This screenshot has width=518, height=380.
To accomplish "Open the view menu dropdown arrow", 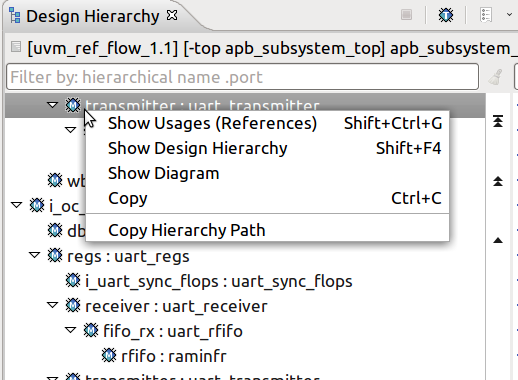I will pos(509,15).
